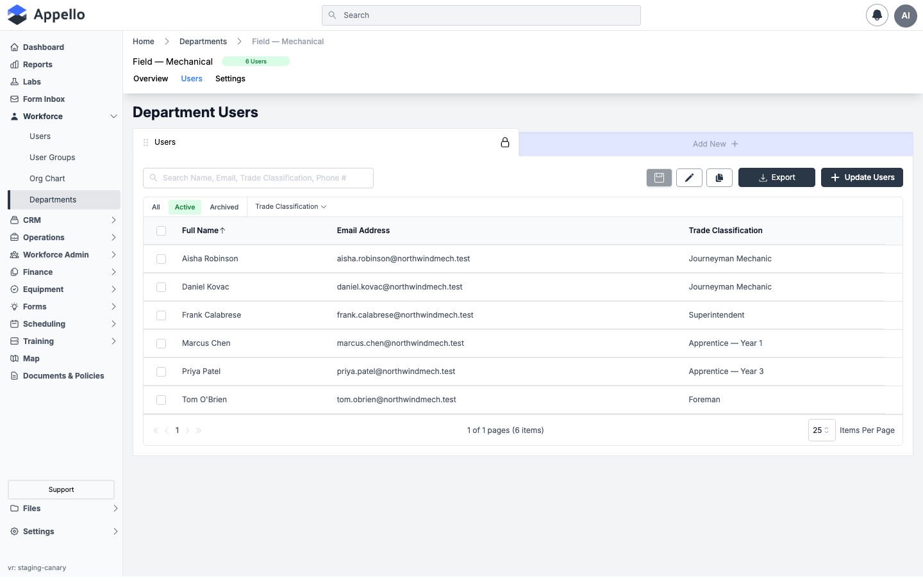
Task: Show the Archived users filter
Action: coord(224,207)
